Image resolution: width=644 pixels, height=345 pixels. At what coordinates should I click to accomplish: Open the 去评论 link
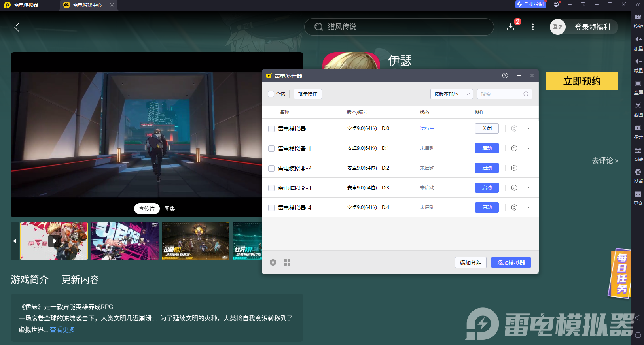(605, 160)
